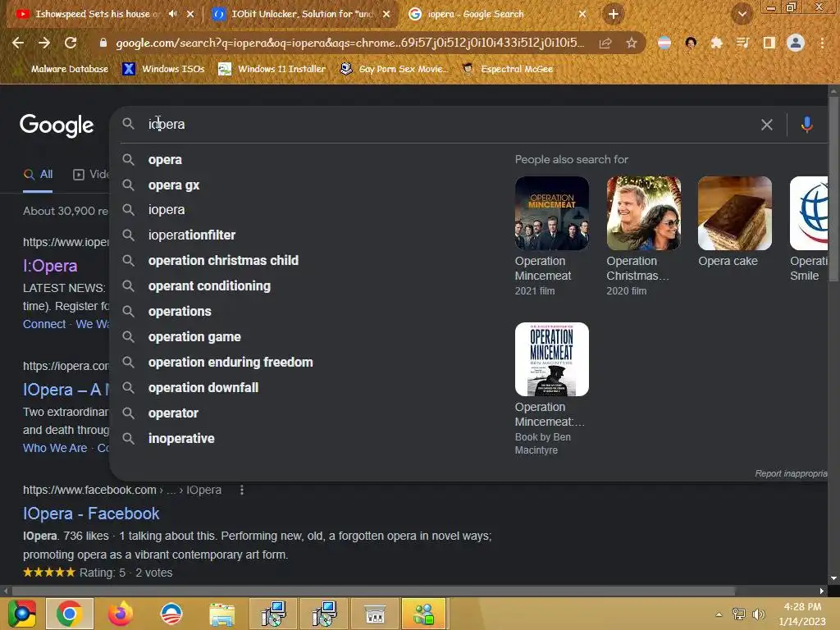
Task: Open the IOpera - Facebook result
Action: point(90,514)
